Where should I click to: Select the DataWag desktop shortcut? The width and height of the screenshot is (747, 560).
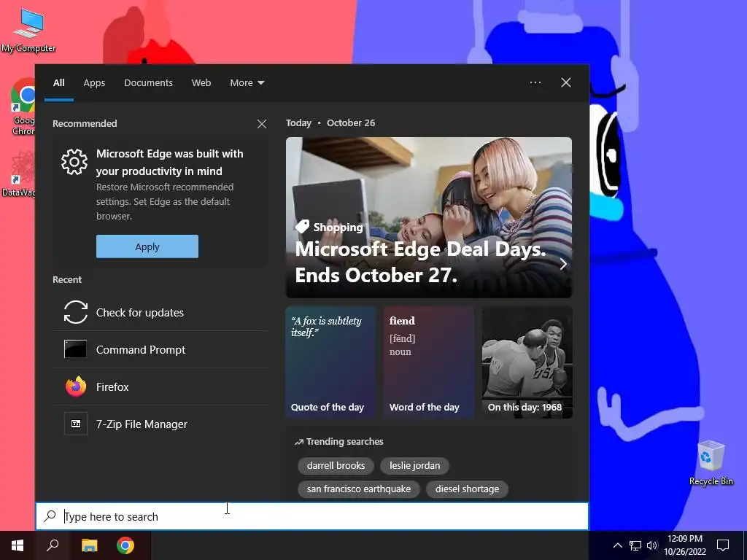click(18, 174)
